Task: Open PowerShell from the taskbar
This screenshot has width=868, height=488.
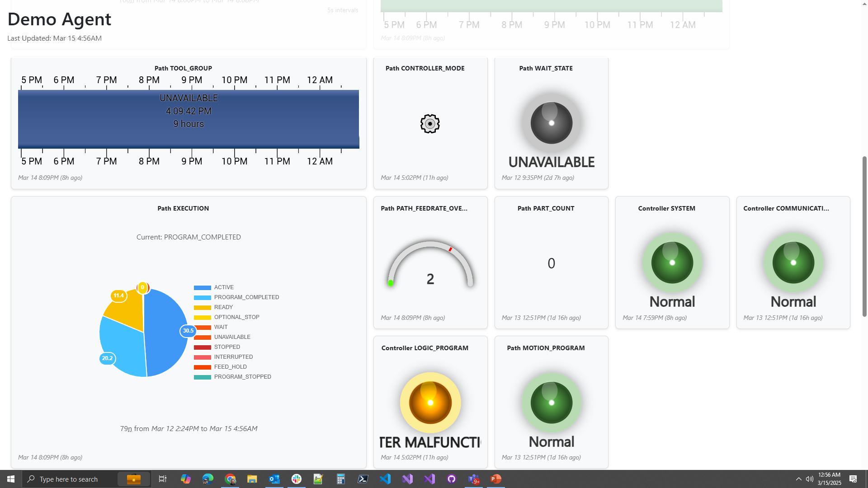Action: coord(363,479)
